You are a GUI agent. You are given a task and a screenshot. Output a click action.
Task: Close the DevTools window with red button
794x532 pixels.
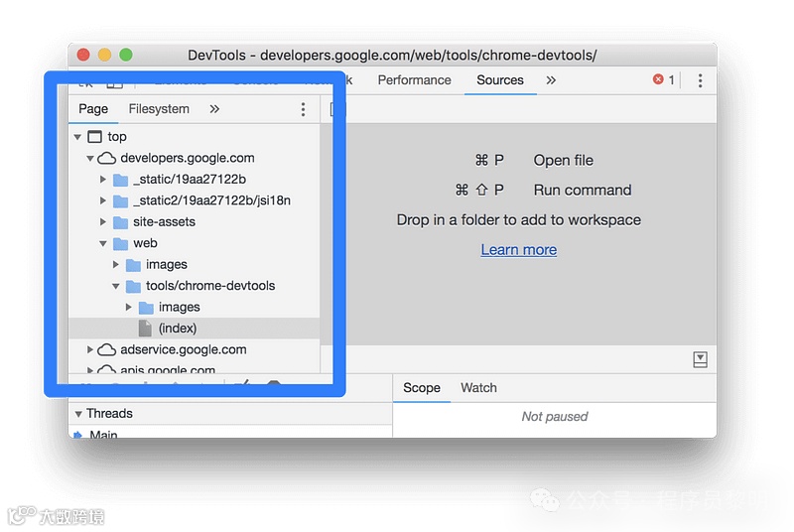[x=83, y=55]
